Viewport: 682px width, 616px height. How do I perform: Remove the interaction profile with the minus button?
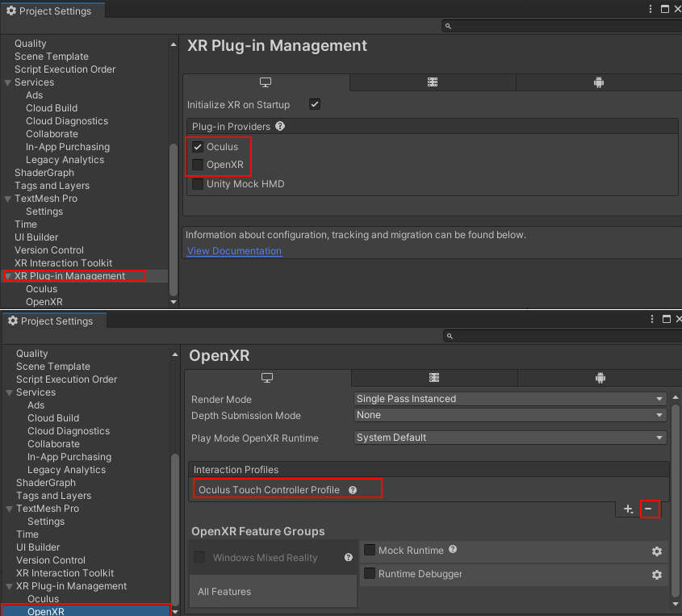click(x=651, y=509)
